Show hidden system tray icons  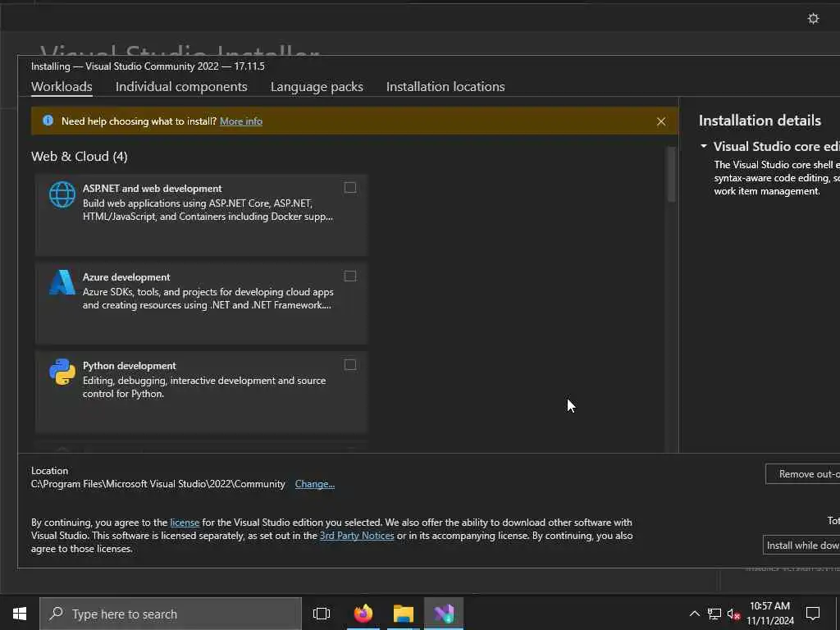[x=694, y=614]
